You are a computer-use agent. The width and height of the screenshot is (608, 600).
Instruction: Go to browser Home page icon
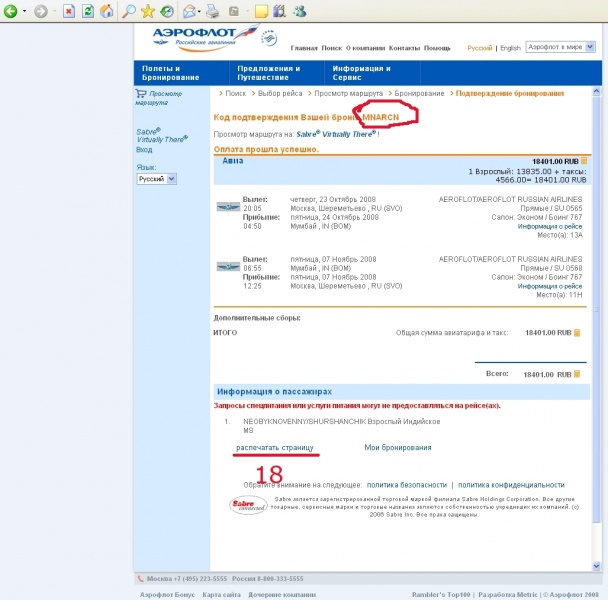tap(106, 12)
